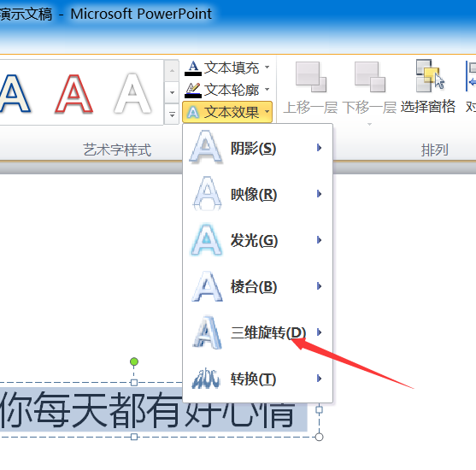The width and height of the screenshot is (476, 470).
Task: Click the submenu arrow beside 棱台(B)
Action: click(319, 286)
